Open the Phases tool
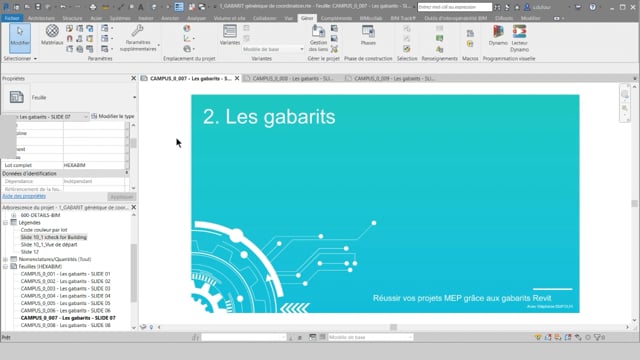640x360 pixels. (368, 35)
